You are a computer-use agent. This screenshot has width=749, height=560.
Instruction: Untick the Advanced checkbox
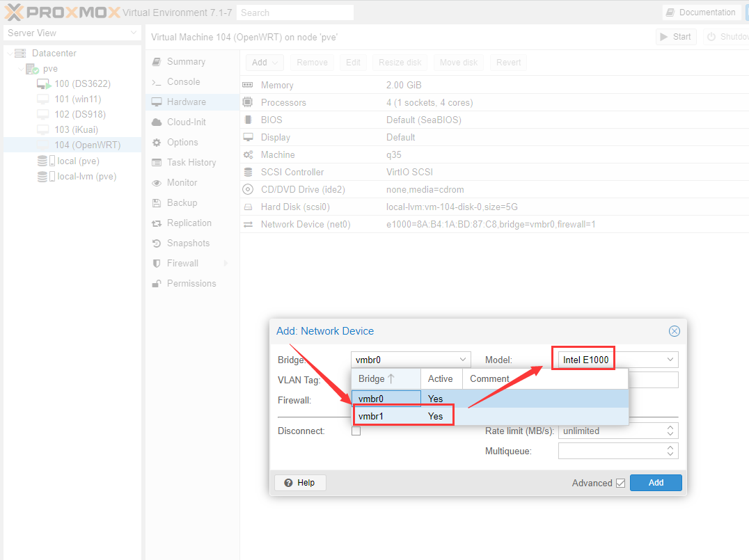tap(620, 483)
